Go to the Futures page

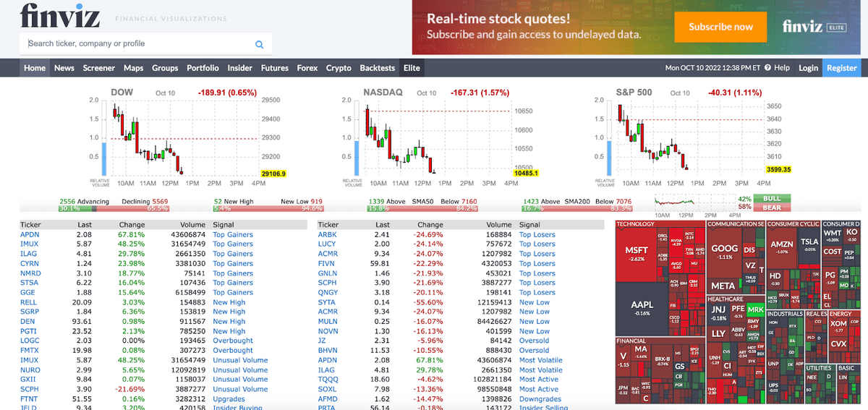pos(274,68)
